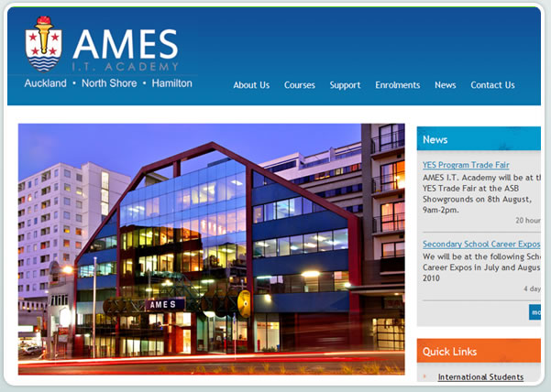Click the I.T. ACADEMY subtitle text
Viewport: 551px width, 392px height.
point(126,67)
